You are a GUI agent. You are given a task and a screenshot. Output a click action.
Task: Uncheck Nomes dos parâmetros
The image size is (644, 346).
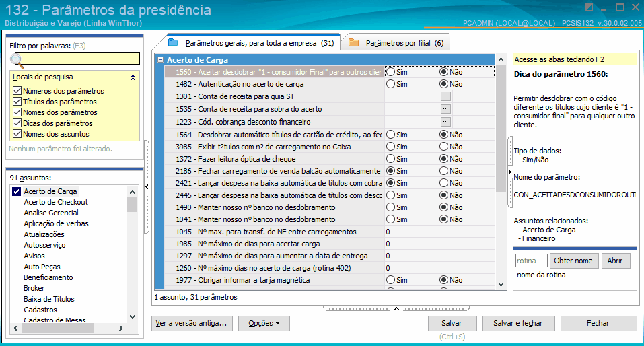point(17,112)
